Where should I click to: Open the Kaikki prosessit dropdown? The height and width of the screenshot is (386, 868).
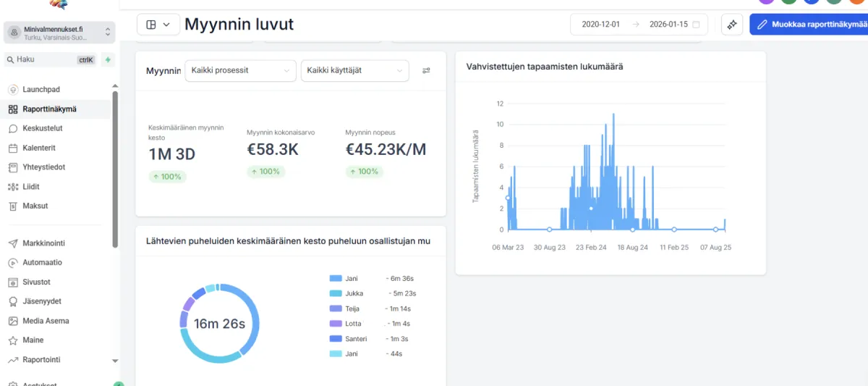[x=241, y=70]
